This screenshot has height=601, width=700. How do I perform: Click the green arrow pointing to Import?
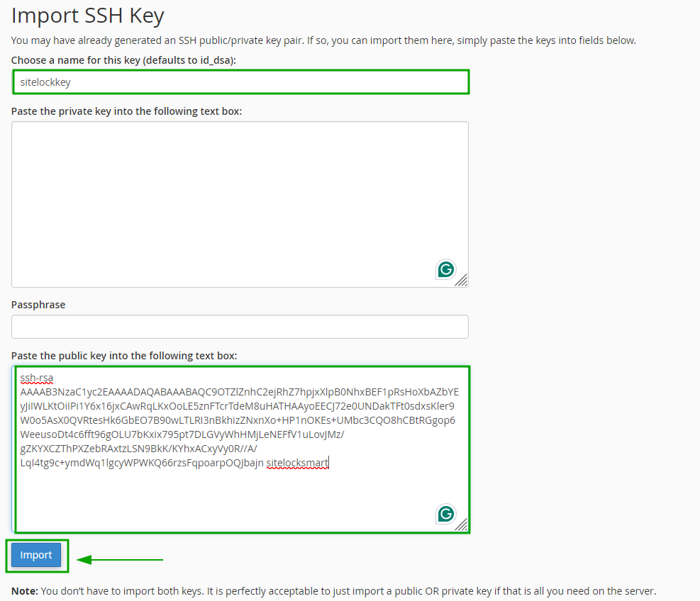121,560
